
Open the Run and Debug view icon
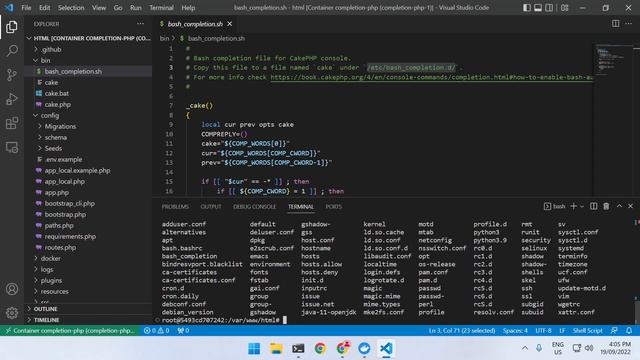(12, 99)
